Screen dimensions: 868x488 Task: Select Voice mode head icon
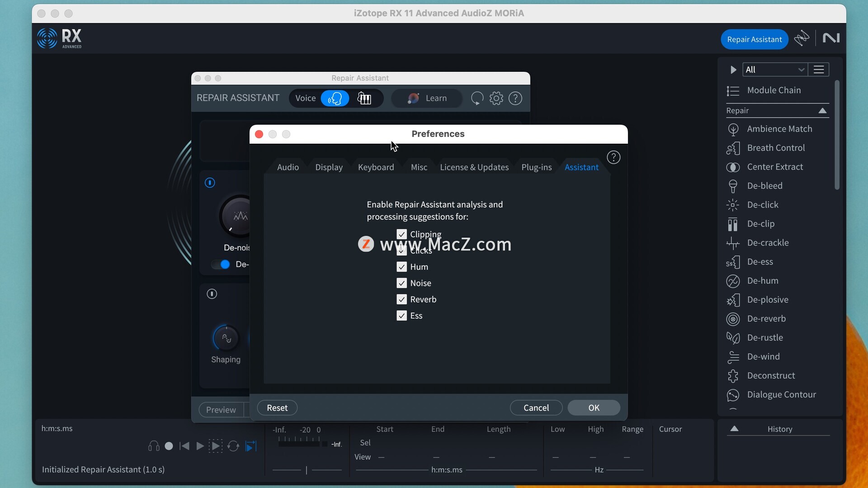[335, 99]
